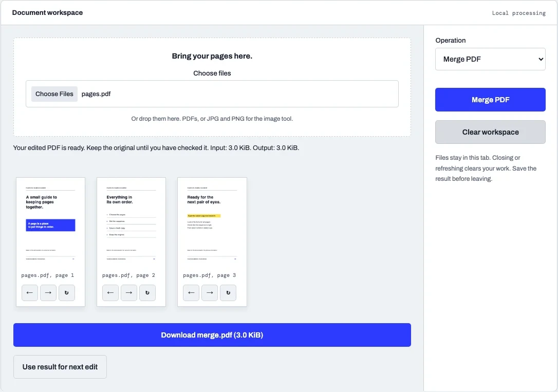Open the Operation dropdown showing Merge PDF

tap(490, 59)
